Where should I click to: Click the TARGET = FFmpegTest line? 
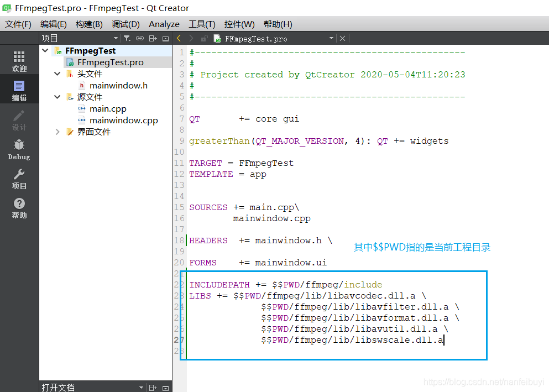(242, 163)
